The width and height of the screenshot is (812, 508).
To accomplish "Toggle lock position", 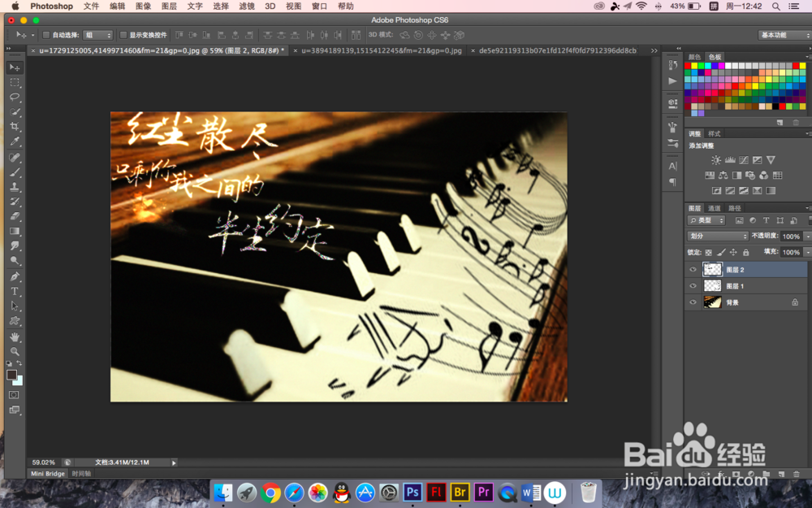I will point(733,253).
